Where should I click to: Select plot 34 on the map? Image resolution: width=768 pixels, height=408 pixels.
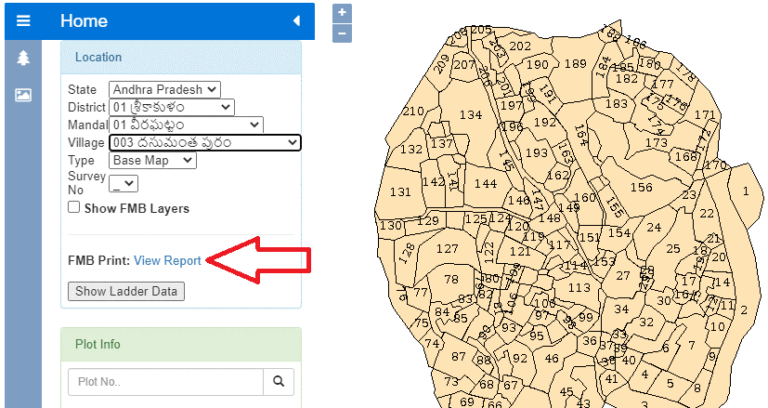tap(621, 309)
